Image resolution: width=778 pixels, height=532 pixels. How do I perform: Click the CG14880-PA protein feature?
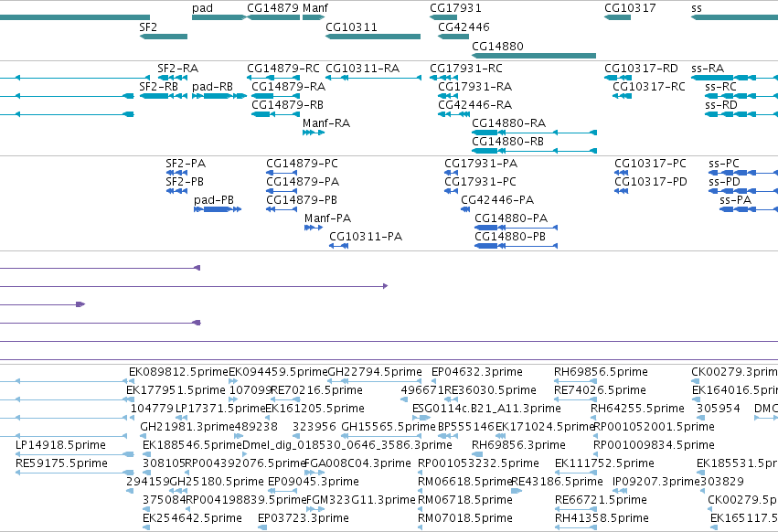(x=516, y=228)
